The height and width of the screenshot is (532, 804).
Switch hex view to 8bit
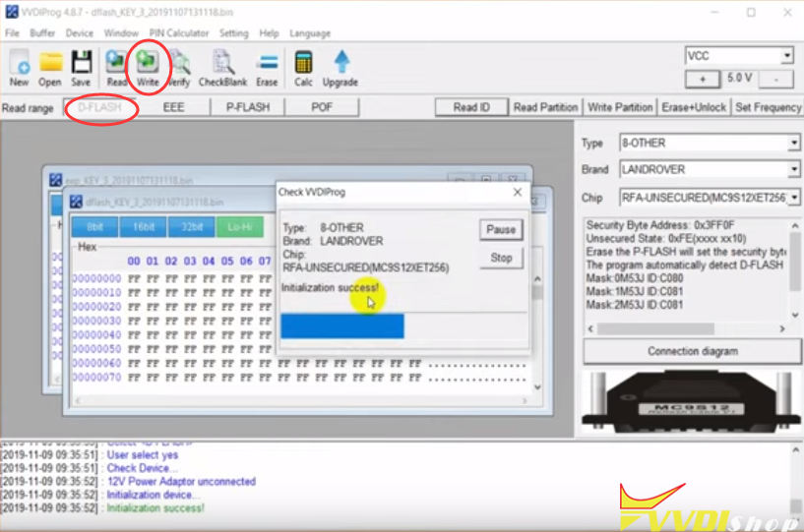click(94, 227)
